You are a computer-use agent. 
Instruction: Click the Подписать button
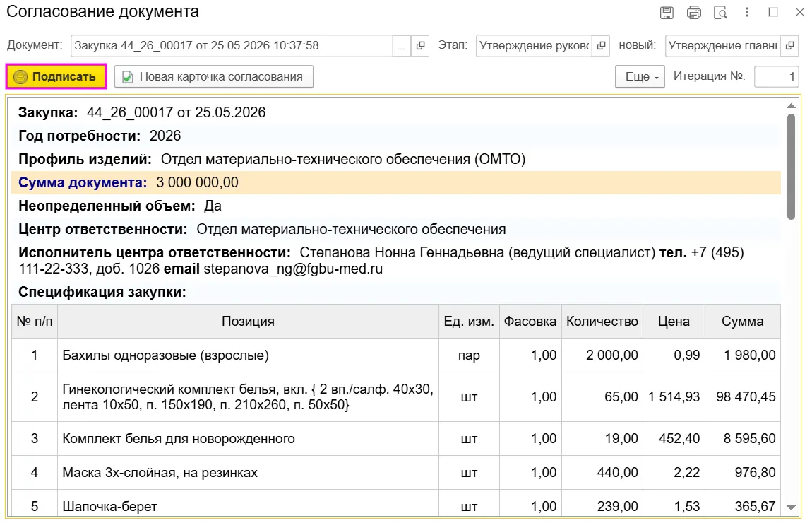point(56,77)
